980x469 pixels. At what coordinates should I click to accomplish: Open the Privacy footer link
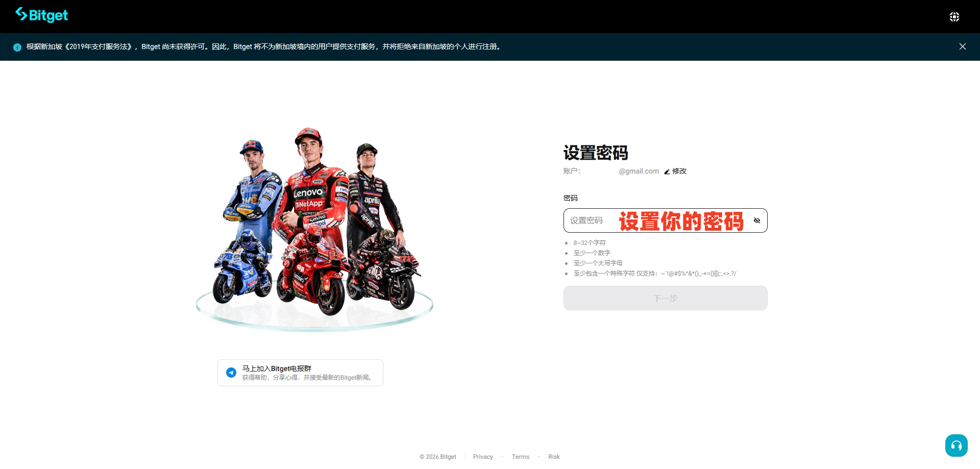point(483,457)
